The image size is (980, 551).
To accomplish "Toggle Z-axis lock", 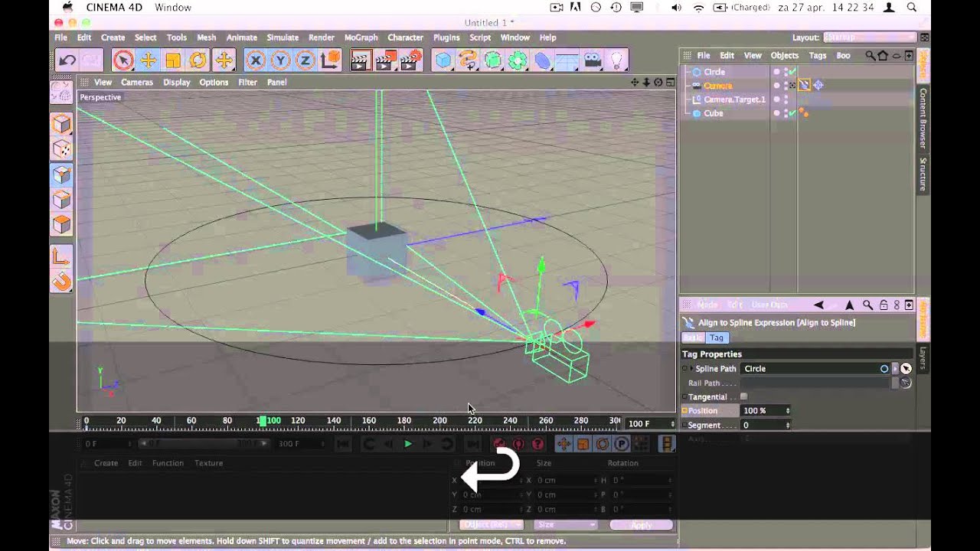I will coord(305,60).
